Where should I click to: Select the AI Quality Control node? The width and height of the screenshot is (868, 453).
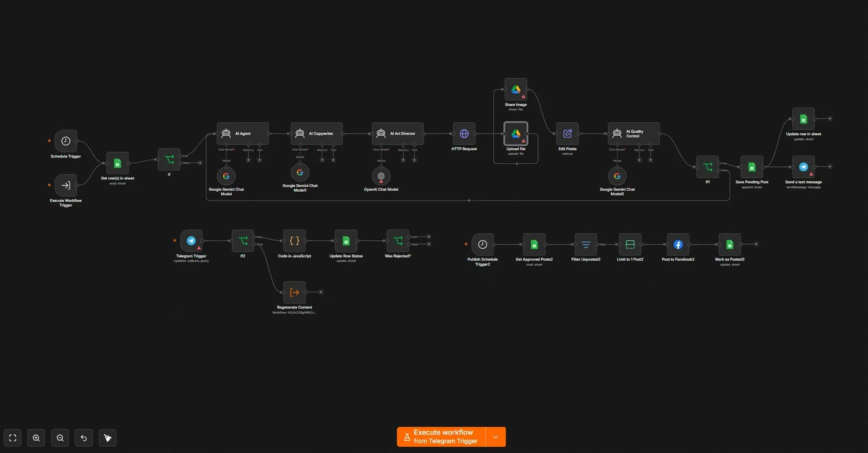(634, 133)
